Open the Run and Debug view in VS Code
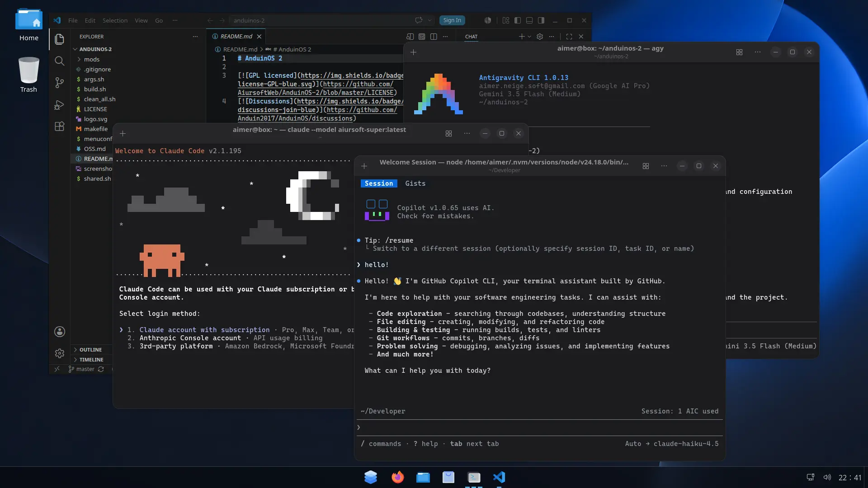 coord(59,105)
